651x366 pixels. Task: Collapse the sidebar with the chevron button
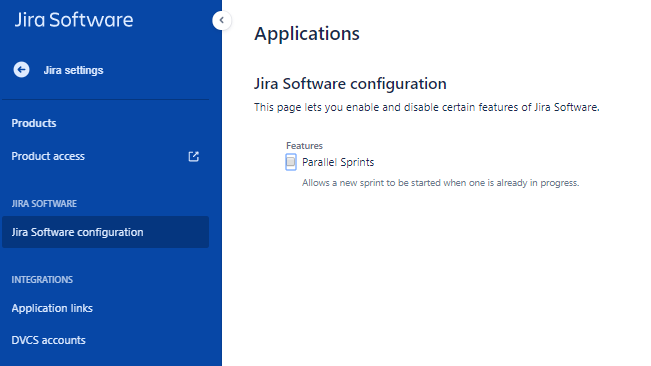[x=221, y=20]
